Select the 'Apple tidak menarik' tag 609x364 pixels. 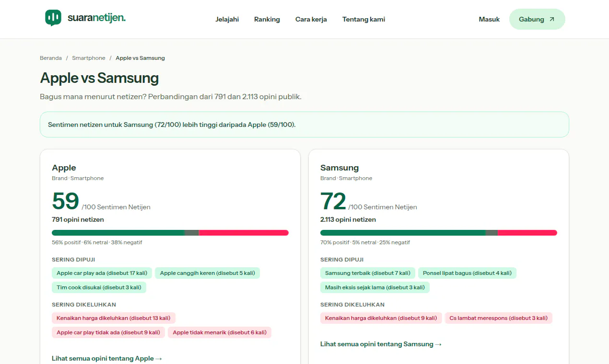[220, 332]
